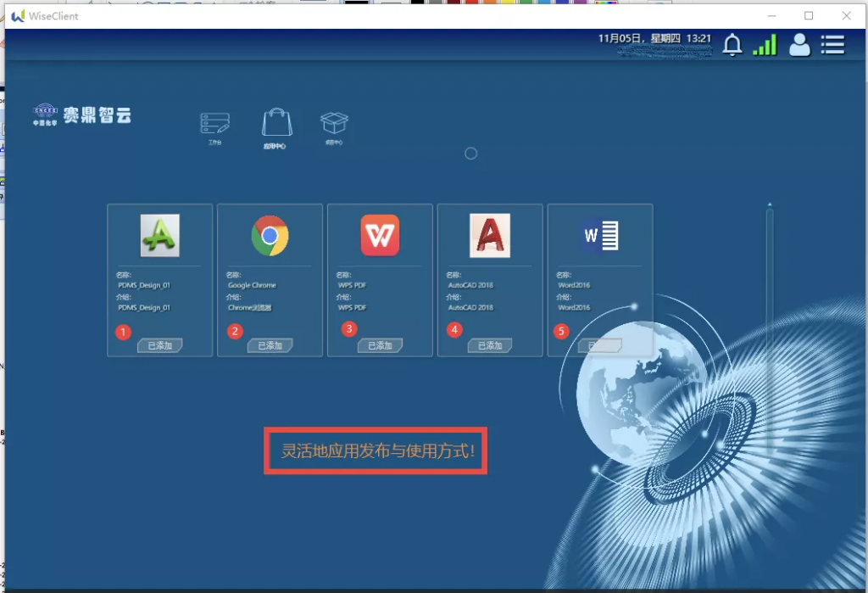Select the Word2016 name under 名称
This screenshot has height=593, width=868.
(x=574, y=285)
